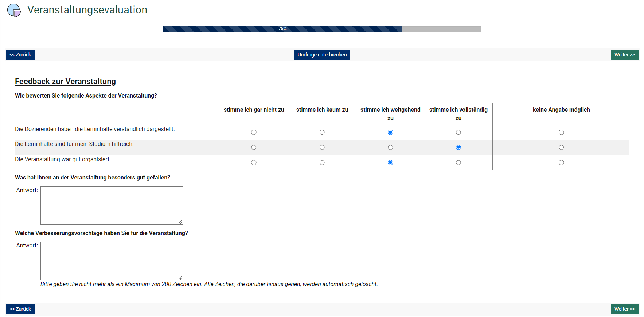The image size is (644, 317).
Task: Choose 'stimme ich gar nicht zu' for Lerninhalte hilfreich
Action: click(254, 147)
